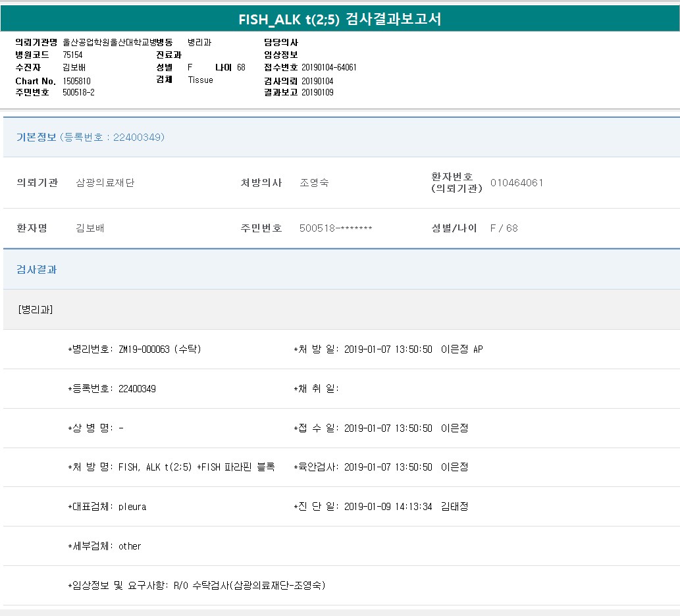
Task: Click the 임상정보 및 요구사항 line
Action: coord(197,585)
